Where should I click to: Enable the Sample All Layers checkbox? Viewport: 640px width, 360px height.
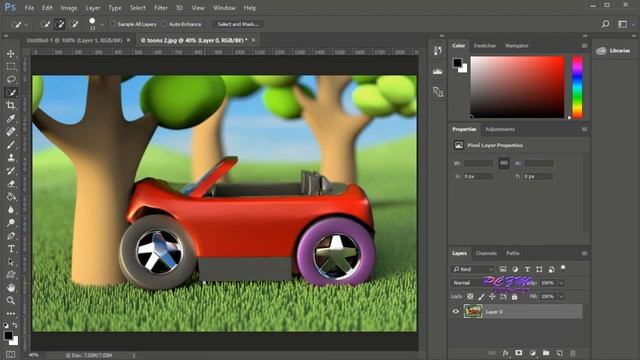[x=113, y=24]
